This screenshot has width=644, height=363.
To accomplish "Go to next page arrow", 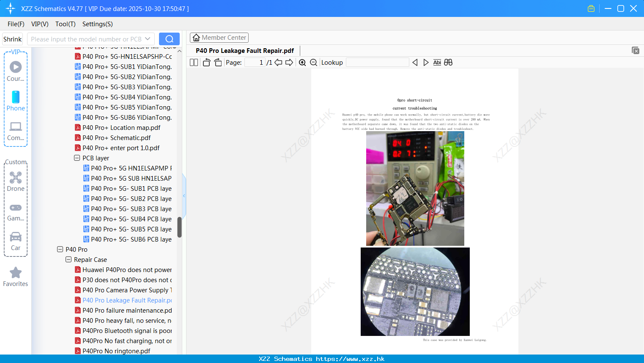I will 289,63.
